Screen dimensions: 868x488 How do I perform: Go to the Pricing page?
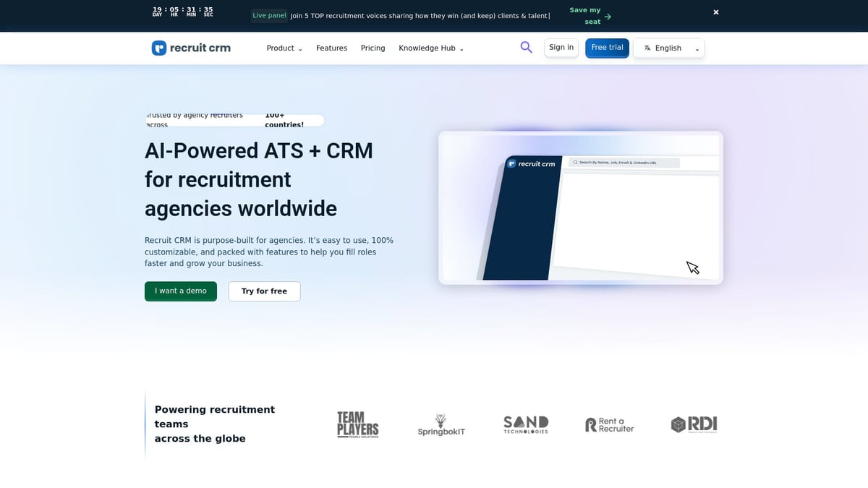373,48
